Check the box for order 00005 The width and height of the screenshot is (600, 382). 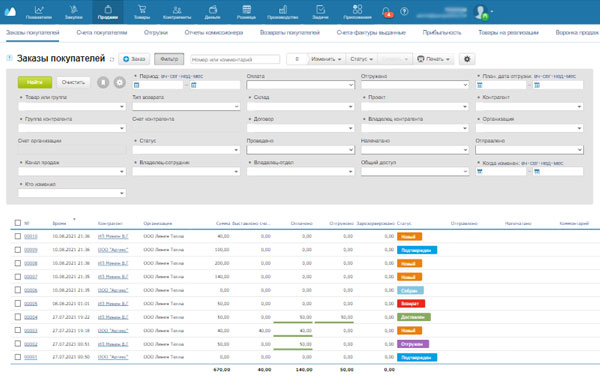click(18, 303)
